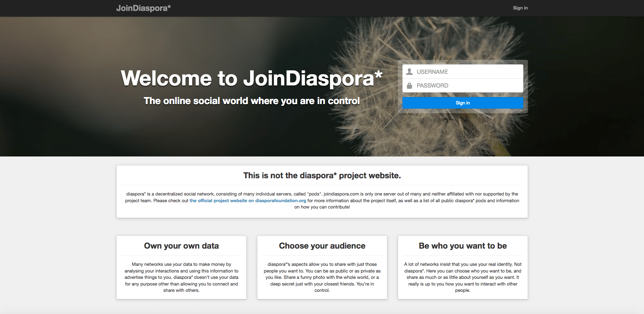Click "This is not the diaspora* project website." heading
The height and width of the screenshot is (314, 644).
pos(322,175)
